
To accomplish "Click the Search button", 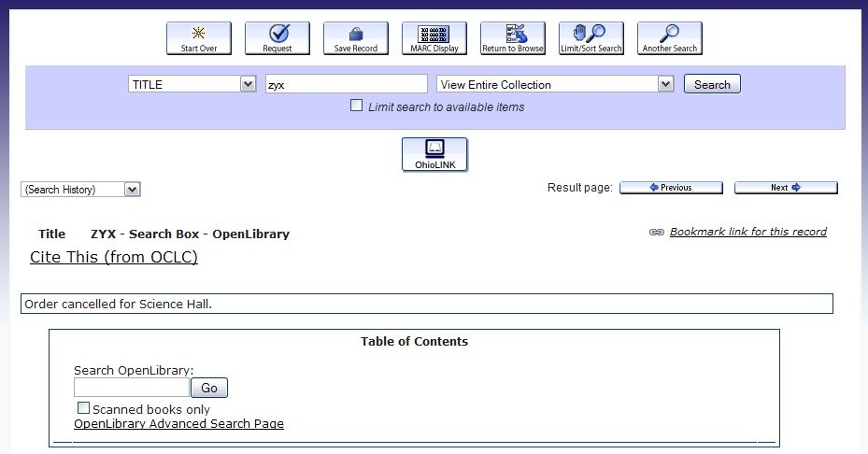I will coord(712,84).
